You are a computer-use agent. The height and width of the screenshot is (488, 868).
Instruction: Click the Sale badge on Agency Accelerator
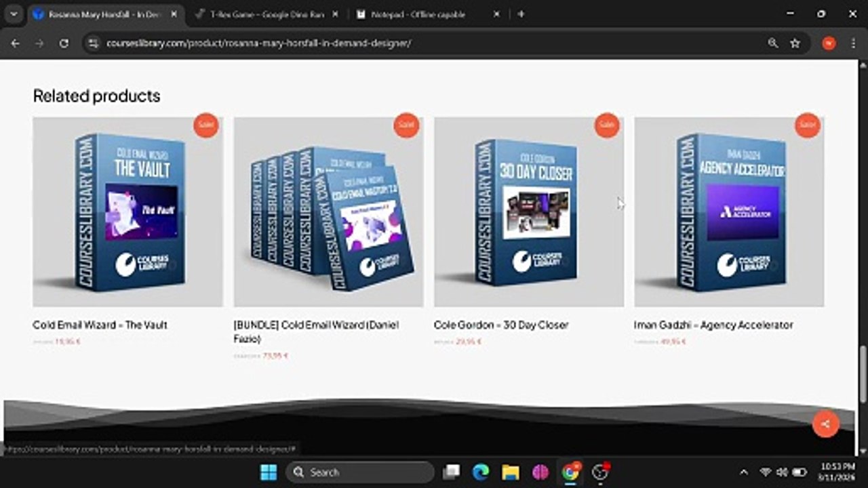(807, 125)
